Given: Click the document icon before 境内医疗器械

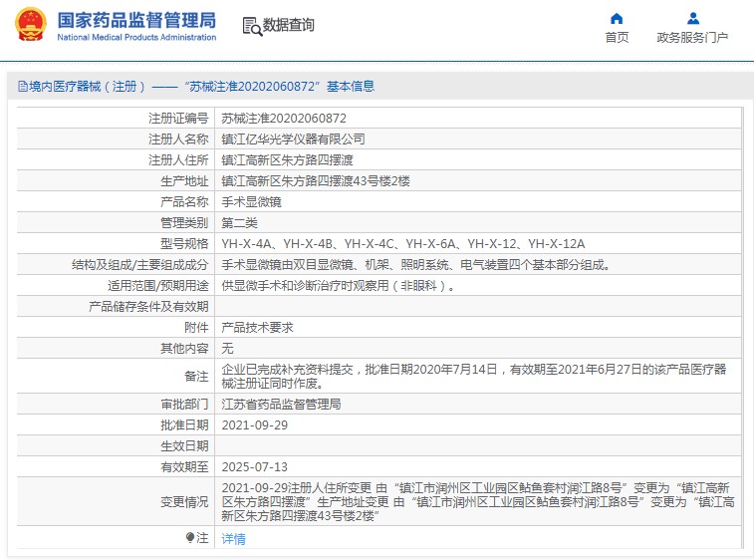Looking at the screenshot, I should (23, 86).
